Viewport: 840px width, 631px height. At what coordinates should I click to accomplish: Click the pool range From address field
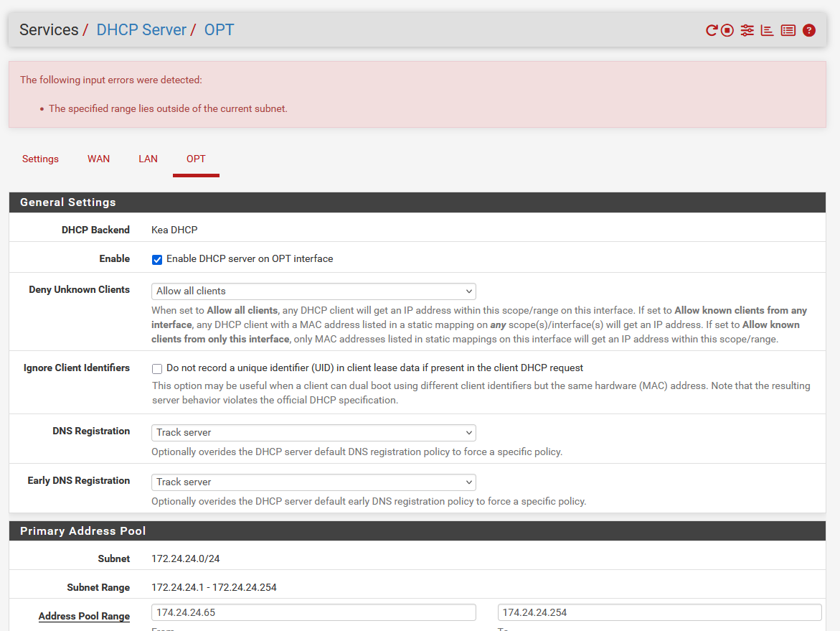click(x=313, y=612)
